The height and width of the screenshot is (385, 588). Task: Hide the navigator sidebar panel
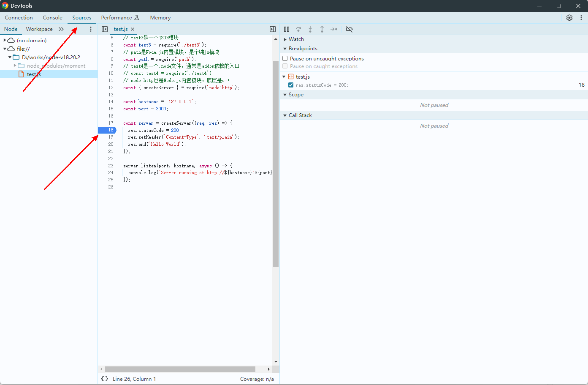pyautogui.click(x=105, y=29)
